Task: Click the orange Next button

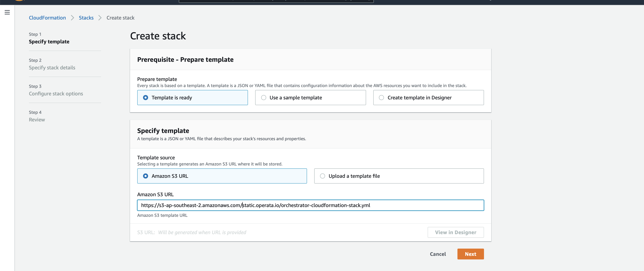Action: [470, 254]
